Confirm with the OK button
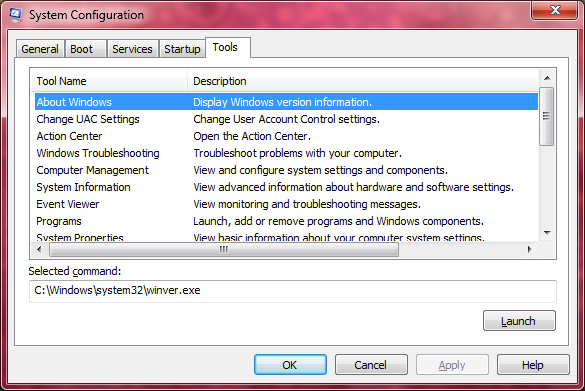This screenshot has width=585, height=391. (x=290, y=365)
